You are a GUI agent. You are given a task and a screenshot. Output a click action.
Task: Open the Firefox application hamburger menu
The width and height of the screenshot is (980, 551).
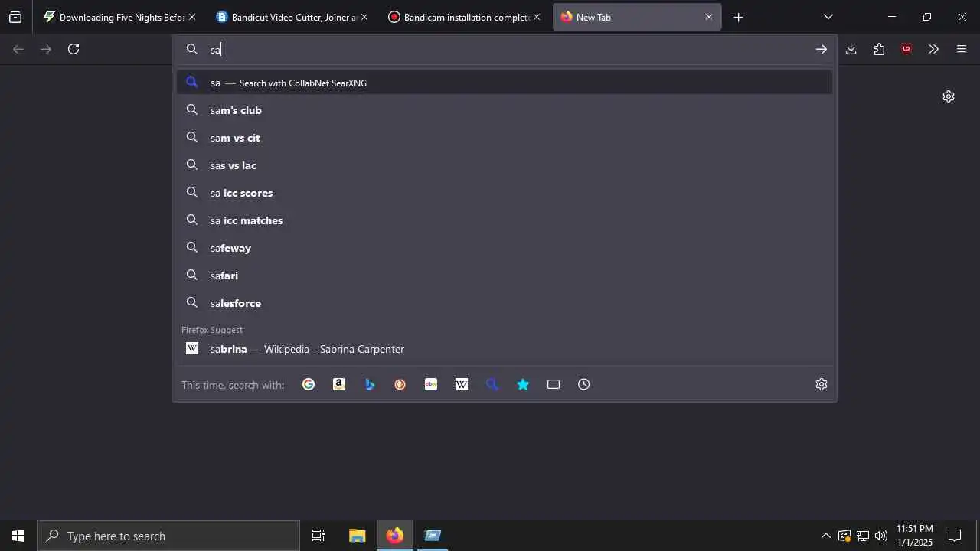point(962,49)
